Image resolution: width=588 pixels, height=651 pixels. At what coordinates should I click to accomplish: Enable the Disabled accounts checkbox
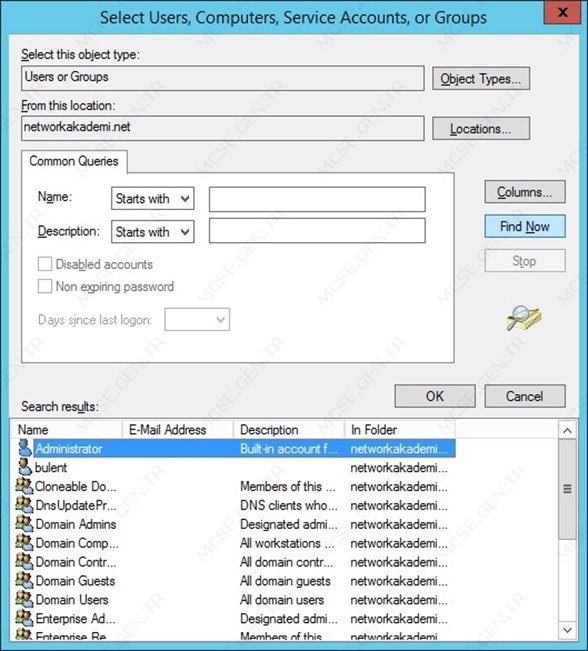pos(45,264)
